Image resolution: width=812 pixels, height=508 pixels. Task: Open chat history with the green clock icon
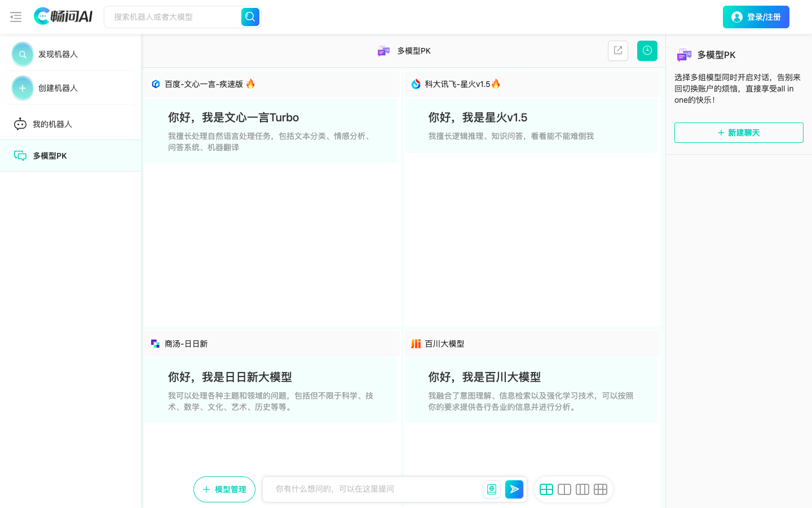click(647, 51)
